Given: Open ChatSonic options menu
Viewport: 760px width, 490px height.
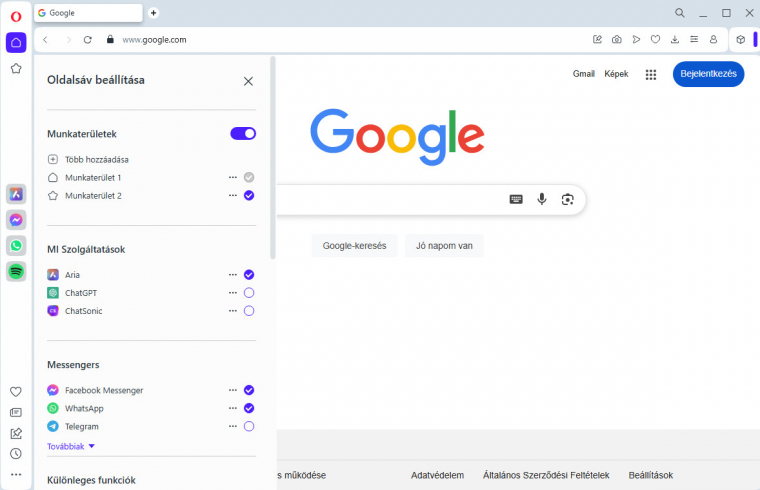Looking at the screenshot, I should [x=233, y=311].
